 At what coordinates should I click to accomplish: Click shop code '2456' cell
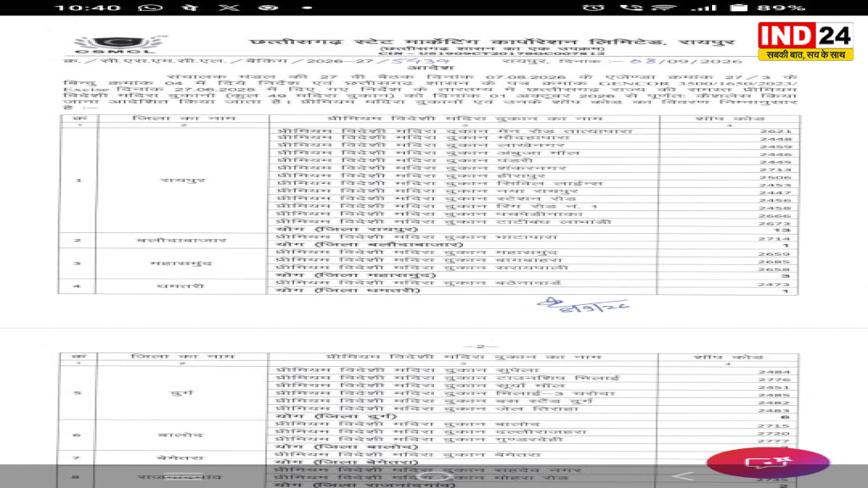pyautogui.click(x=775, y=201)
